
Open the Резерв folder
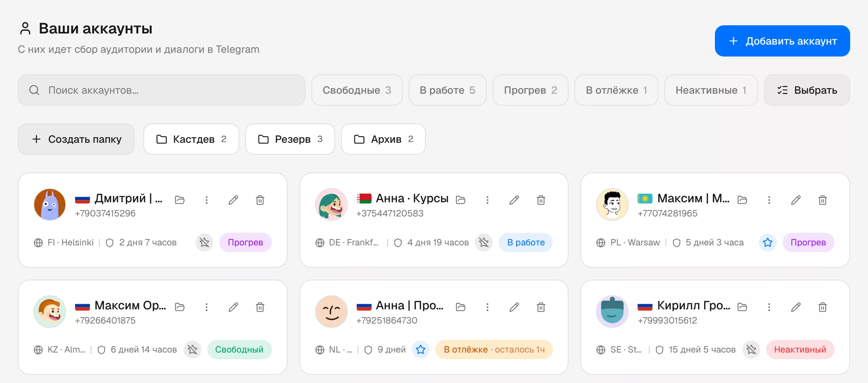(x=290, y=139)
